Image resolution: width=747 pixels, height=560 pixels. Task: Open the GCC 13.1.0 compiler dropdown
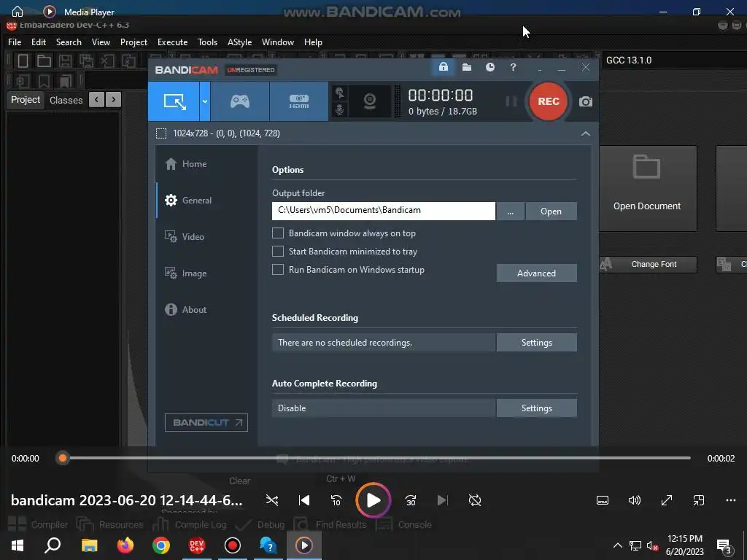pos(674,61)
